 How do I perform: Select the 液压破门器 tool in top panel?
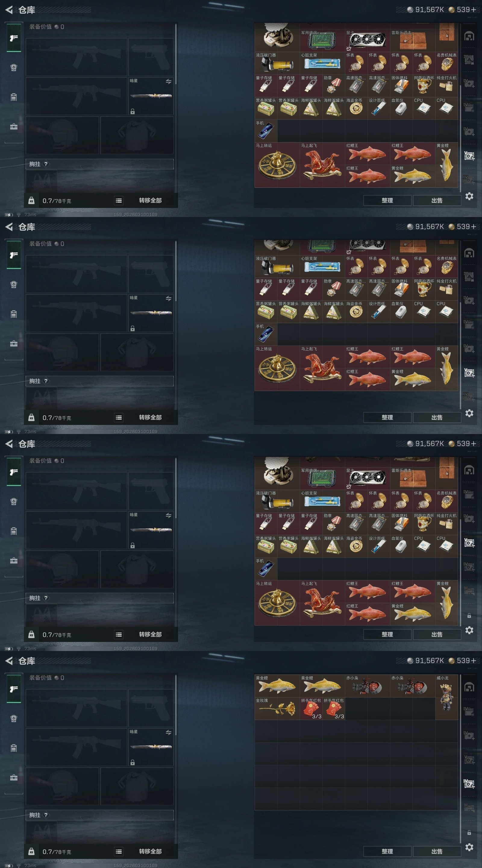tap(277, 63)
